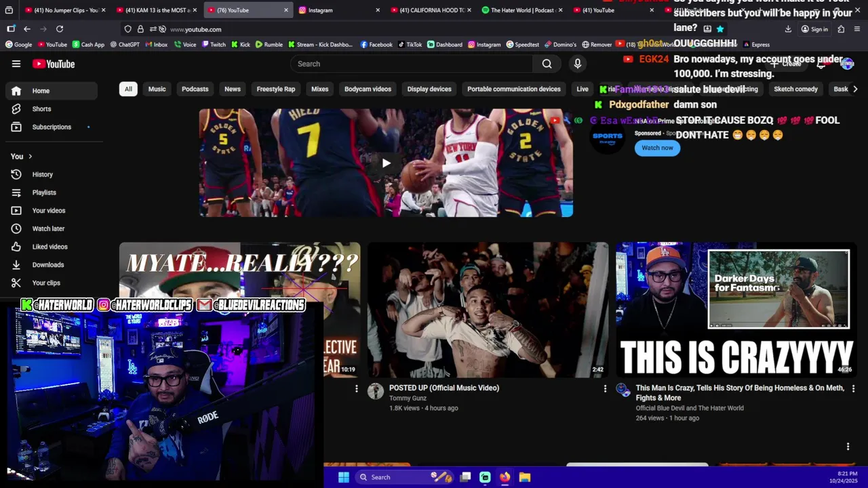Open Your clips in the sidebar
The height and width of the screenshot is (488, 868).
pyautogui.click(x=52, y=283)
